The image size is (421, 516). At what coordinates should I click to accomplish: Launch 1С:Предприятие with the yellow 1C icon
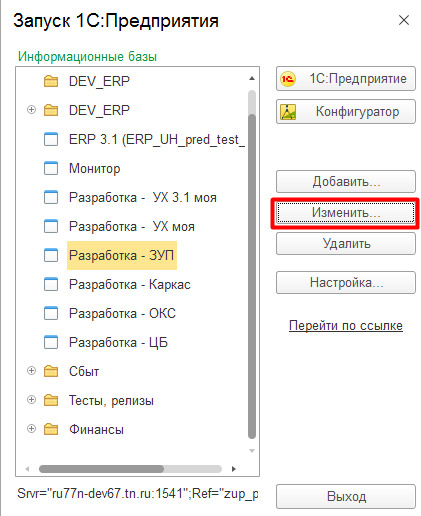(287, 79)
